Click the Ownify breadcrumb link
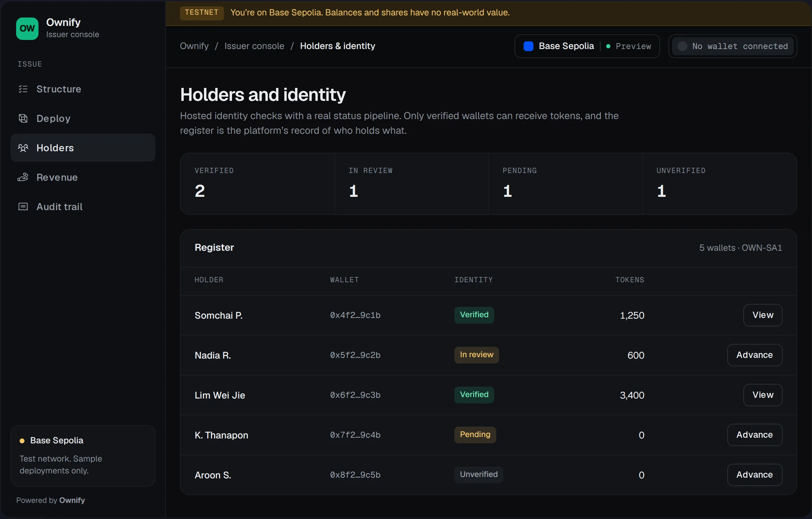The image size is (812, 519). [x=194, y=46]
